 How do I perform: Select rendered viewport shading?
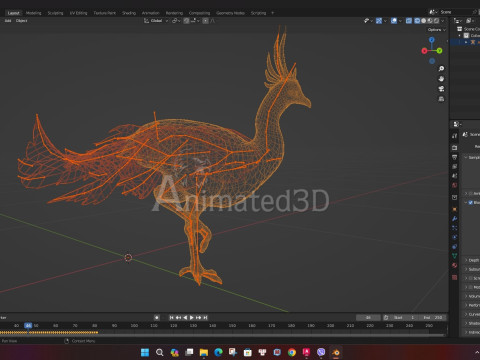pyautogui.click(x=436, y=21)
